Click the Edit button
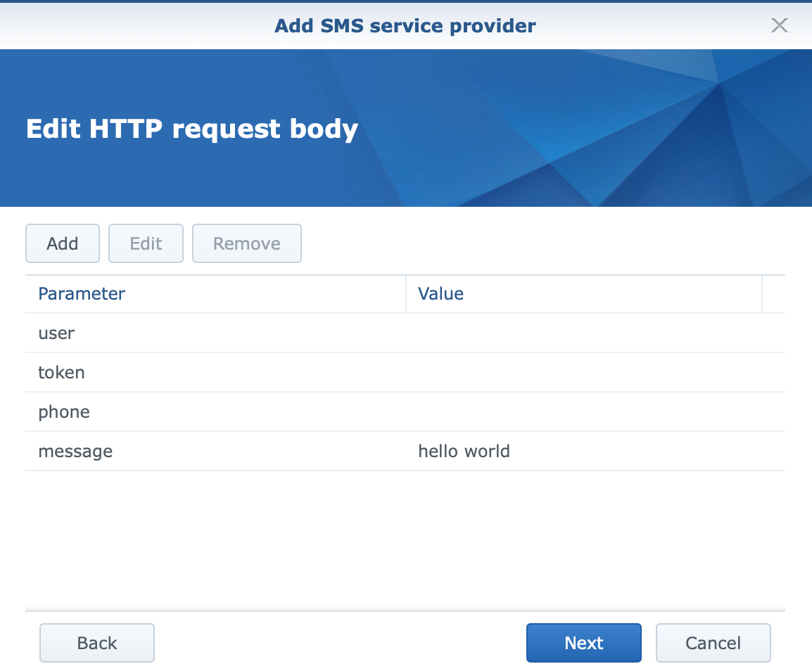Viewport: 812px width, 671px height. (x=146, y=243)
